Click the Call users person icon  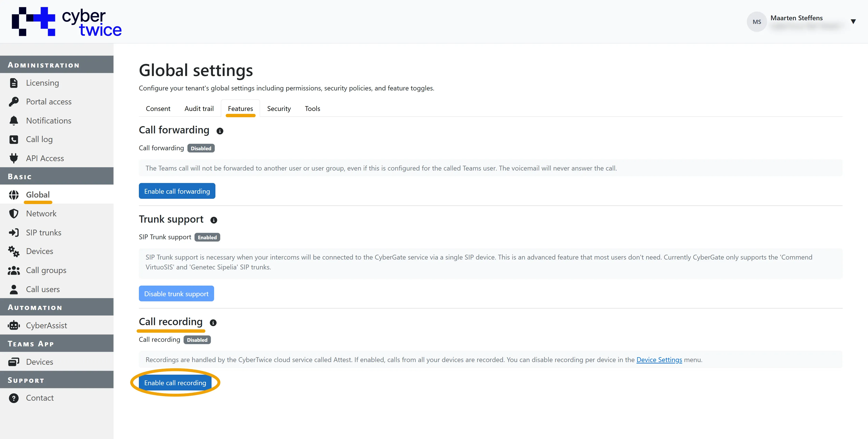click(14, 289)
